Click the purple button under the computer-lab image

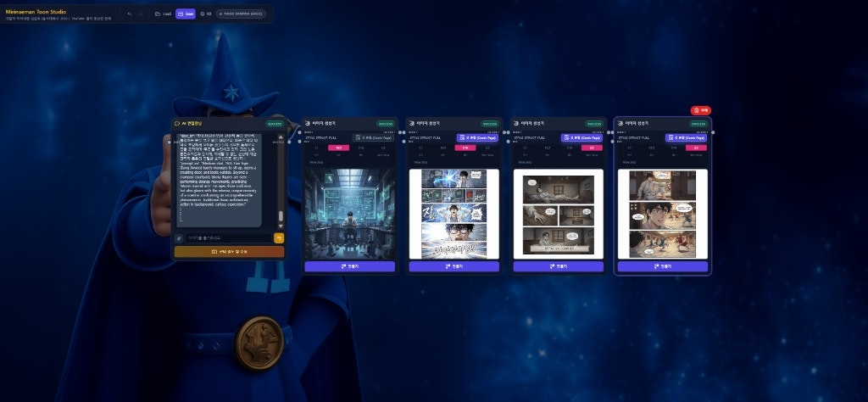[349, 266]
